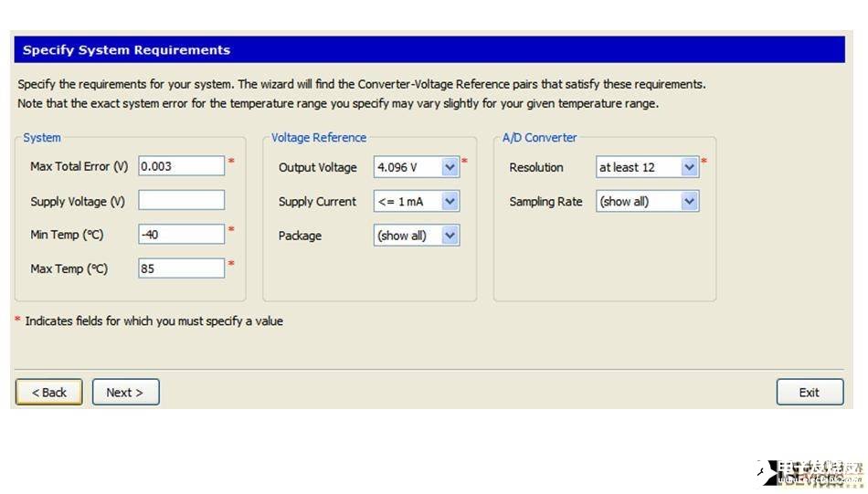This screenshot has height=494, width=868.
Task: Expand the Supply Current dropdown
Action: 449,202
